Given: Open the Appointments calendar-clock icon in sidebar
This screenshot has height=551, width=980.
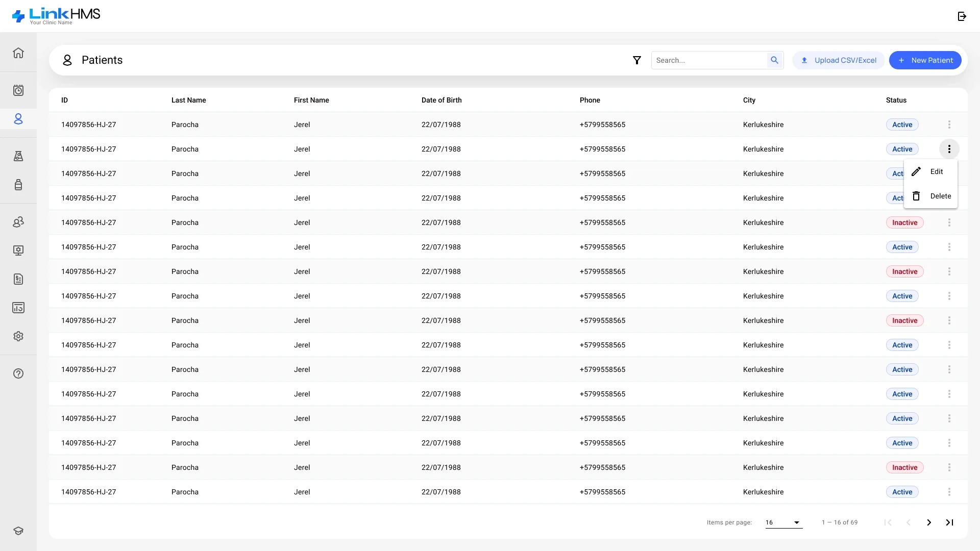Looking at the screenshot, I should pos(18,90).
